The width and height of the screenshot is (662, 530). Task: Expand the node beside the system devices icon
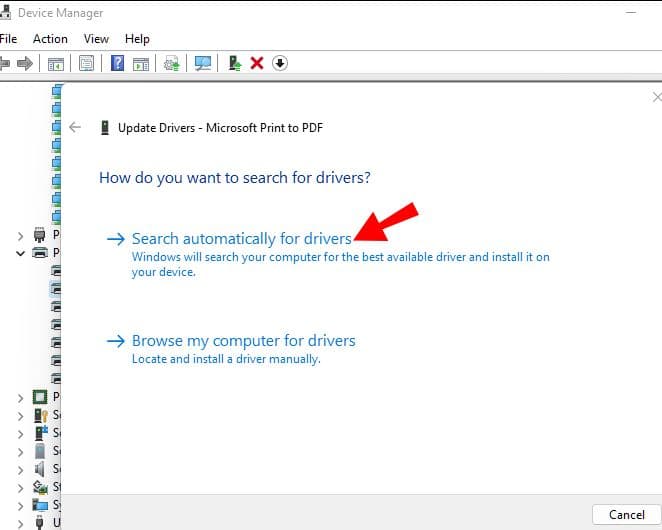(20, 506)
